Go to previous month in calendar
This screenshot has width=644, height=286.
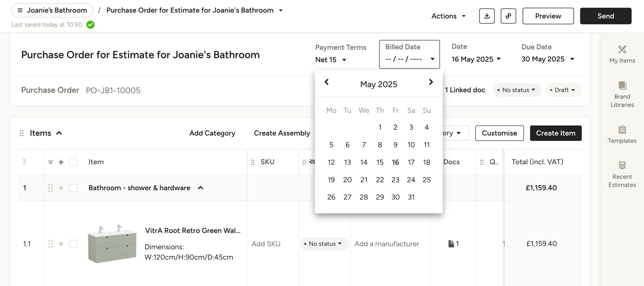pos(326,82)
